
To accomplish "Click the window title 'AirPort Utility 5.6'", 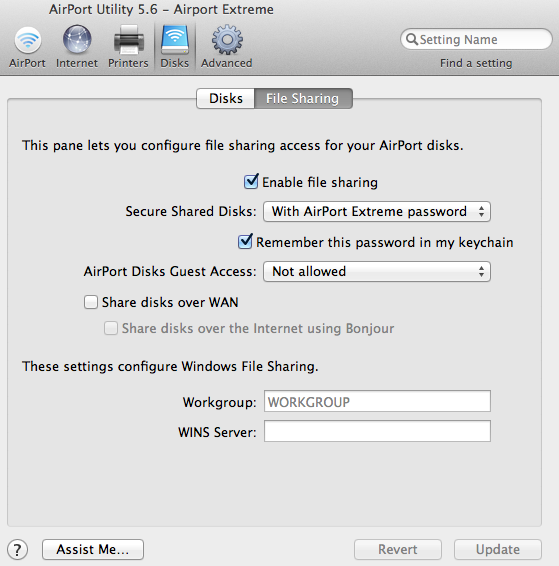I will click(x=103, y=9).
